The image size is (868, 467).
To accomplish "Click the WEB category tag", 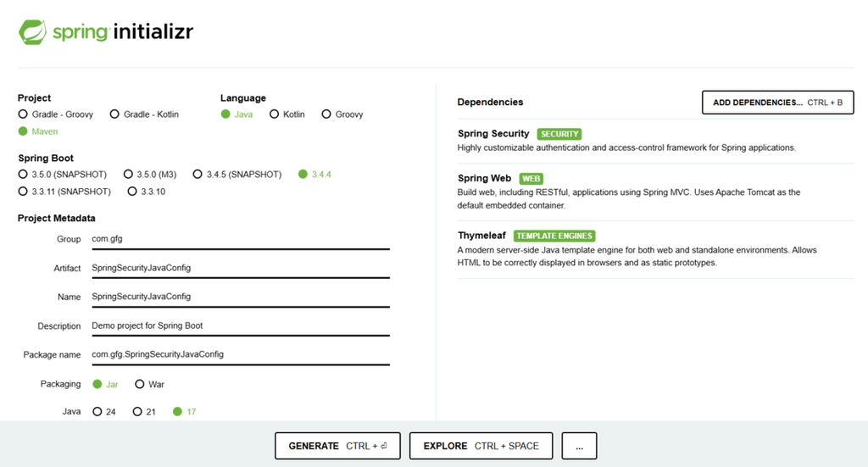I will (x=531, y=179).
